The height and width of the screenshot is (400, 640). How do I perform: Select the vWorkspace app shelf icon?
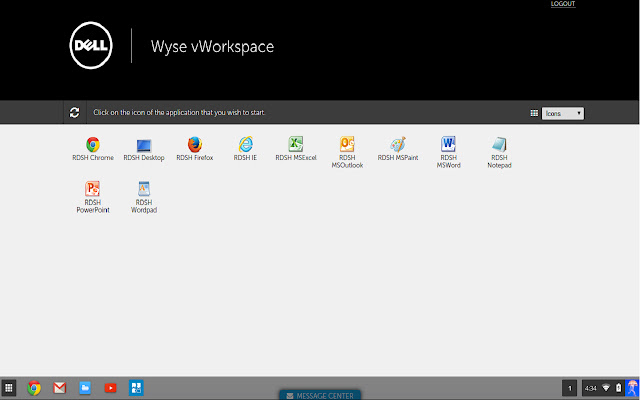[x=136, y=388]
